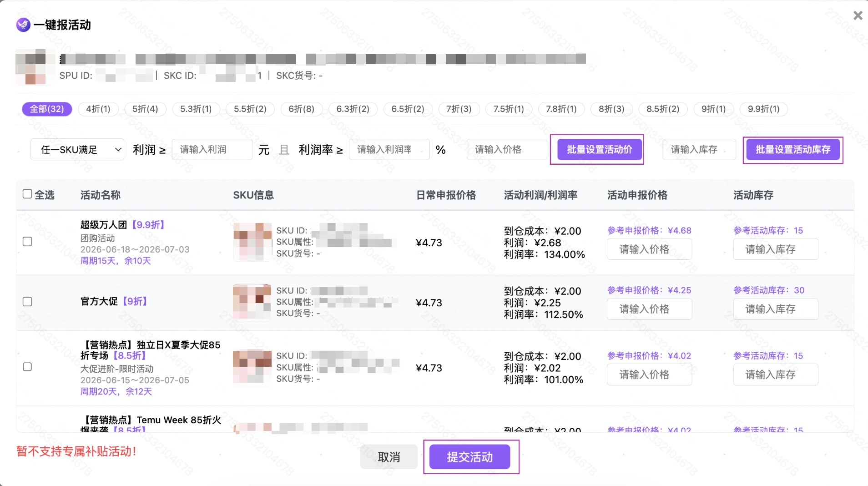Focus the 请输入利润率 profit rate input
The height and width of the screenshot is (486, 868).
pos(389,150)
